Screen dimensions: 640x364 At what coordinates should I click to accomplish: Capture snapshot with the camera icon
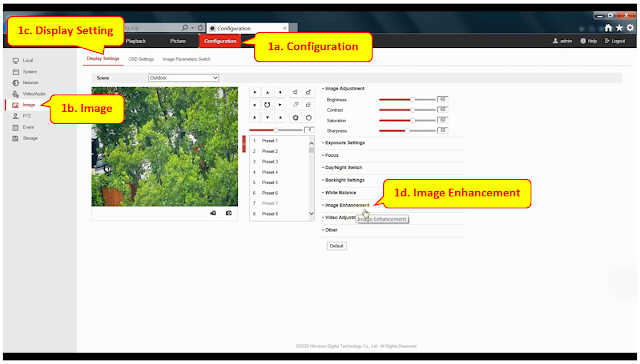coord(229,213)
